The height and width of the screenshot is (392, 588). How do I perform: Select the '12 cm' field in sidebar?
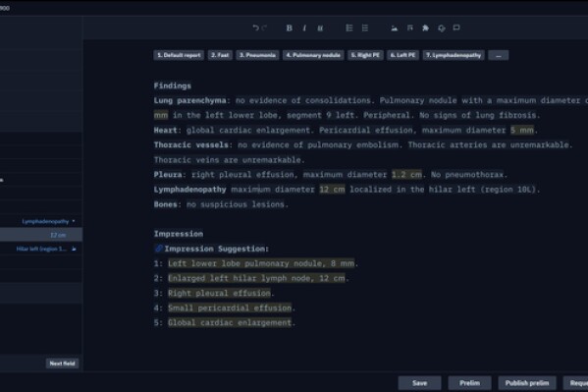(41, 235)
